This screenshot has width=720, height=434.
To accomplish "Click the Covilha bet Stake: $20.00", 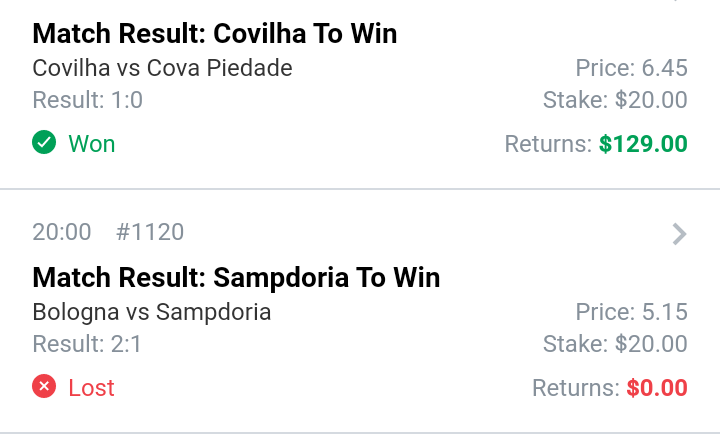I will (x=615, y=100).
